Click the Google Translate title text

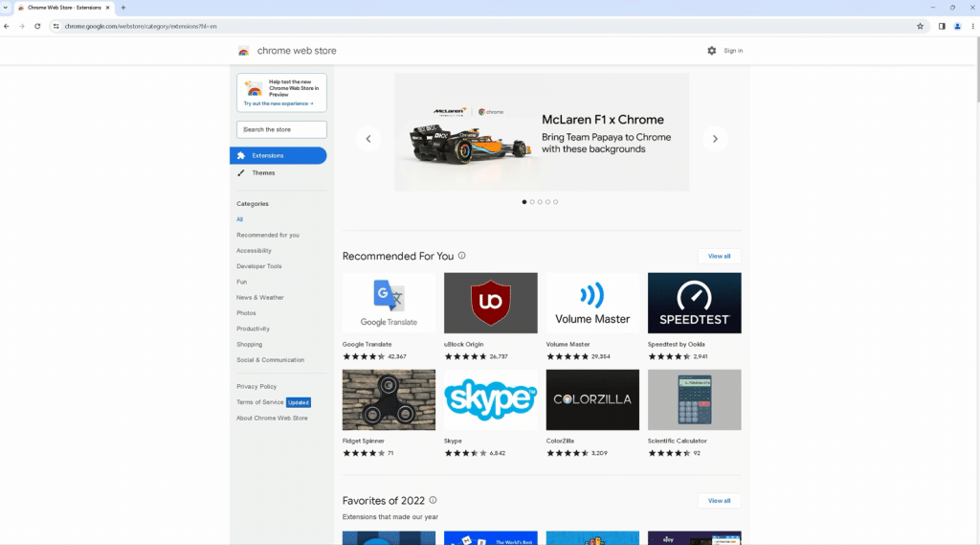pos(367,344)
